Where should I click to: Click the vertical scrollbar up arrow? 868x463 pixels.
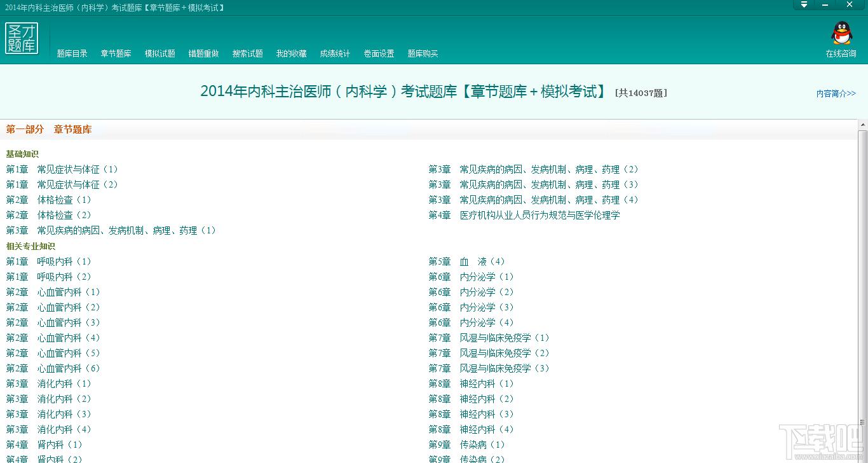[862, 124]
